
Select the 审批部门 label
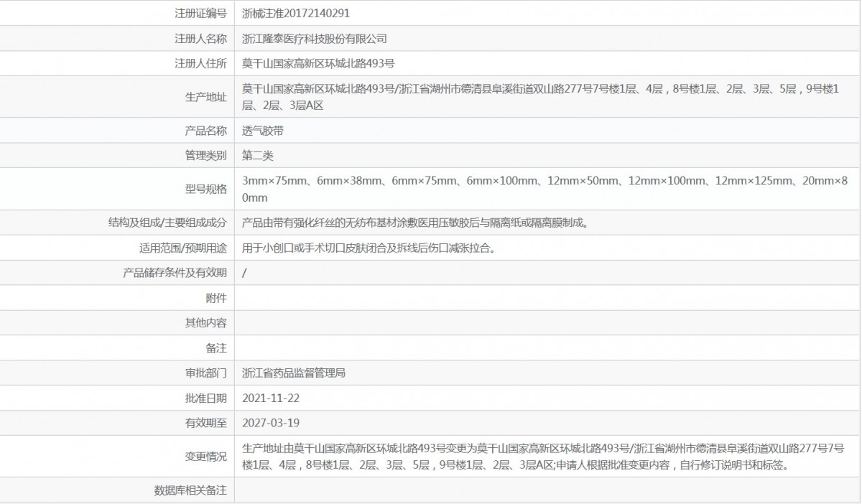coord(205,373)
